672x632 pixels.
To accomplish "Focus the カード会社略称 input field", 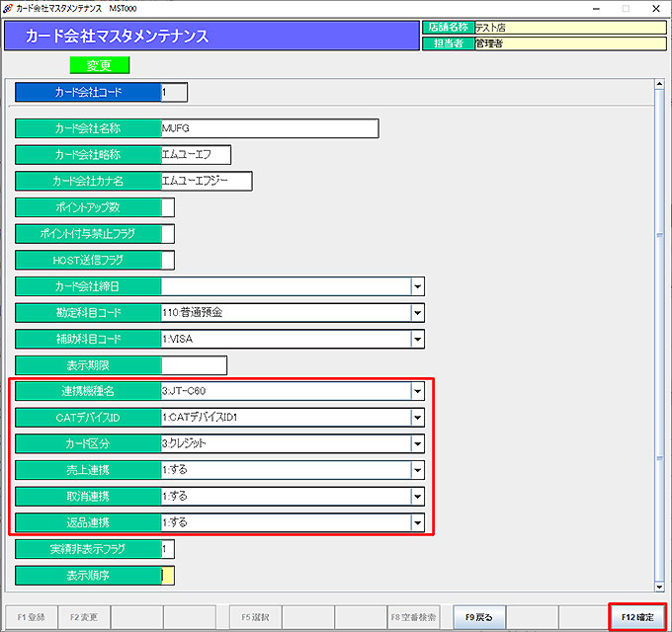I will (x=196, y=155).
